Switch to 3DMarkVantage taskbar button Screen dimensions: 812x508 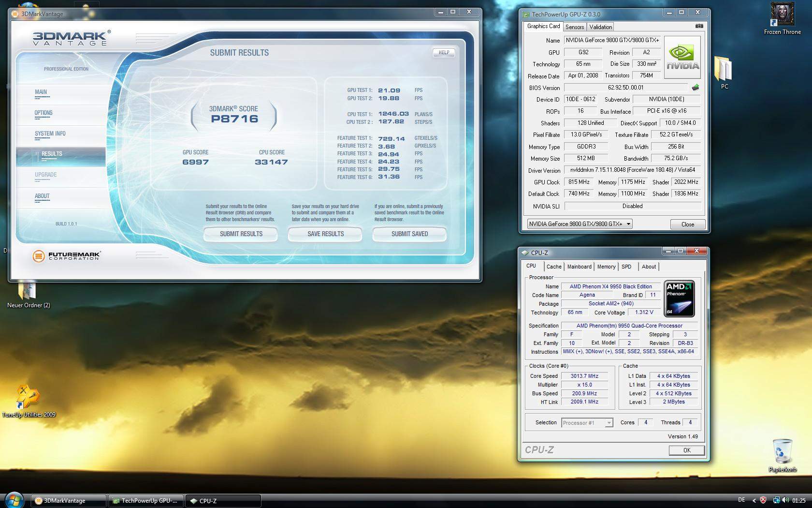[69, 501]
